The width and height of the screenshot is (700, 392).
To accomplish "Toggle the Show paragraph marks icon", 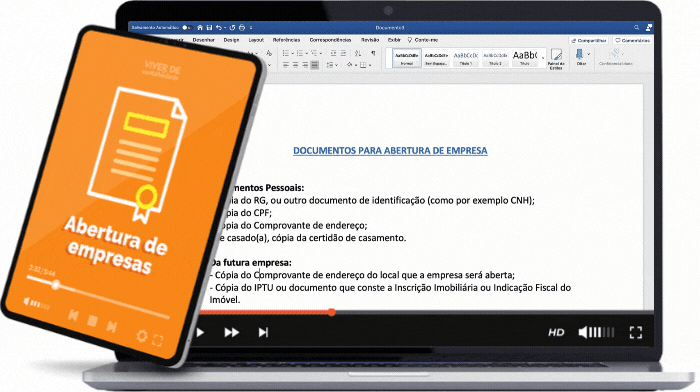I will coord(373,53).
